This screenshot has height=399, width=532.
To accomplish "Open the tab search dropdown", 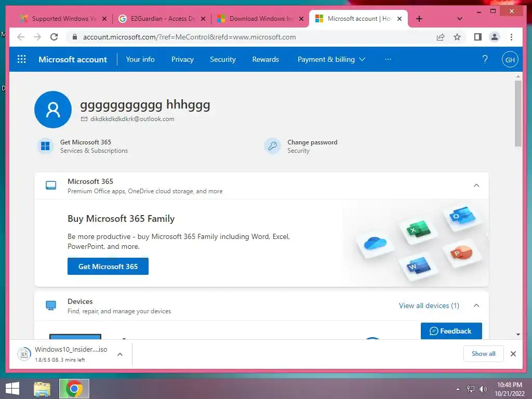I will pyautogui.click(x=460, y=19).
